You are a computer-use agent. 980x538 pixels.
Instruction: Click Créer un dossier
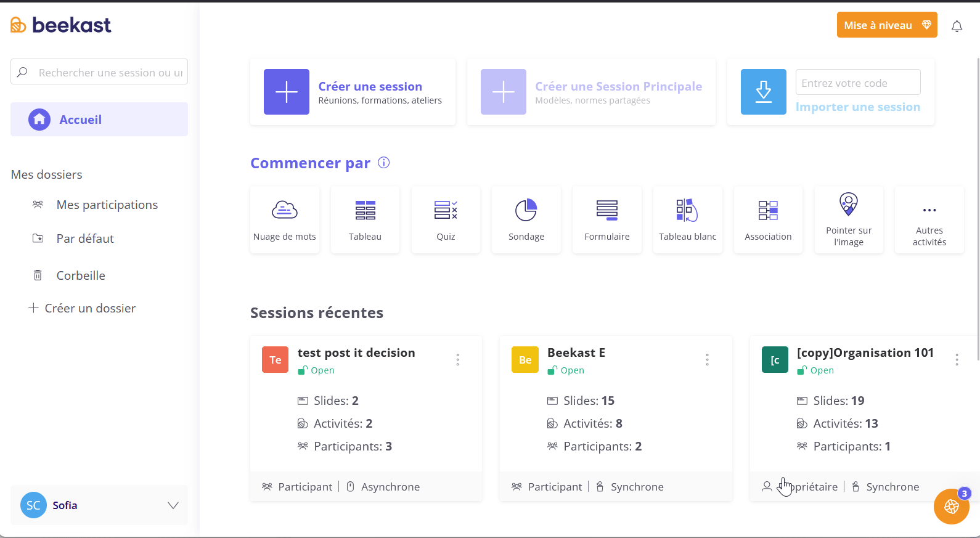(x=82, y=308)
